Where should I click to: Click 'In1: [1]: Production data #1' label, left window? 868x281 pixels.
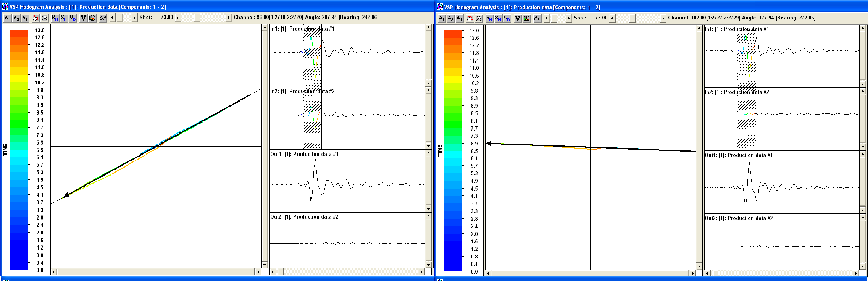click(x=302, y=29)
